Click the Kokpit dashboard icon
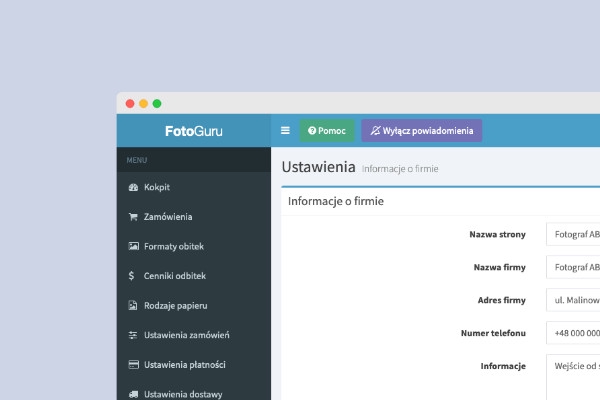 pos(133,187)
